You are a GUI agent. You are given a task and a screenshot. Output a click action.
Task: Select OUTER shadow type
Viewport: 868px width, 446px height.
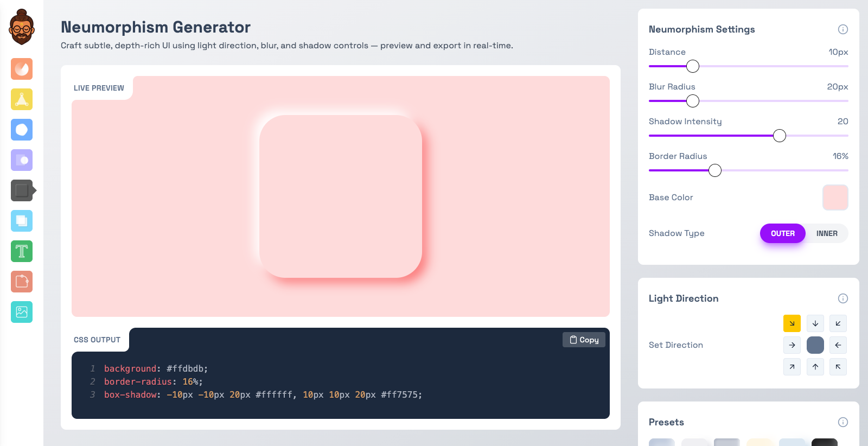tap(783, 233)
